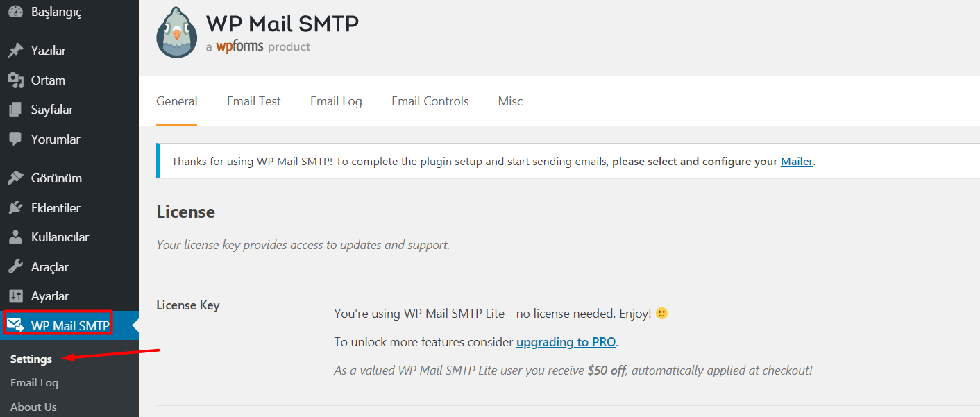Click the Başlangıç dashboard icon
Viewport: 980px width, 417px height.
point(15,12)
